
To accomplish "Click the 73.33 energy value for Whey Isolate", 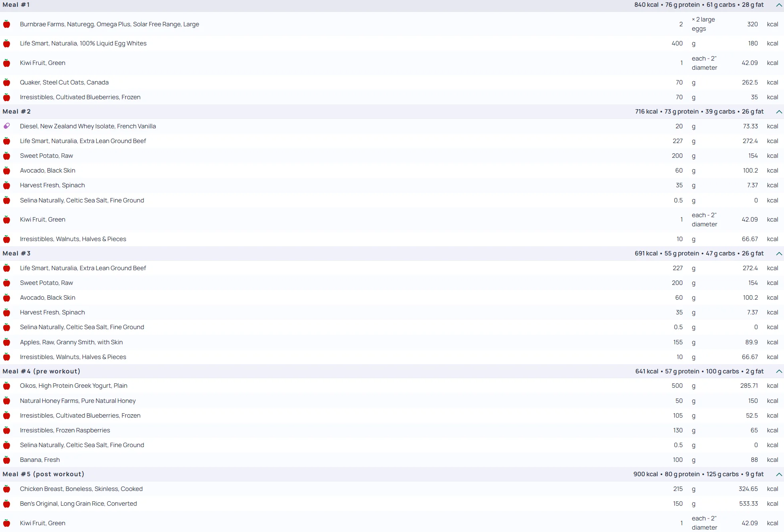I will click(x=750, y=126).
